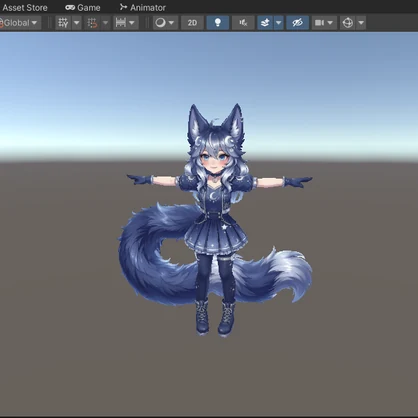The image size is (418, 418).
Task: Toggle the gizmos sphere icon
Action: pos(348,23)
